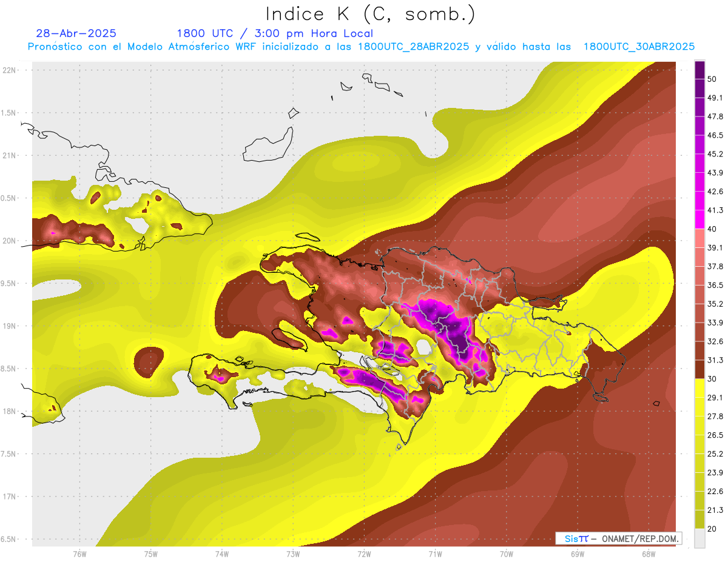Pick the salmon swatch between 40 and 39.1
This screenshot has height=562, width=728.
[699, 238]
